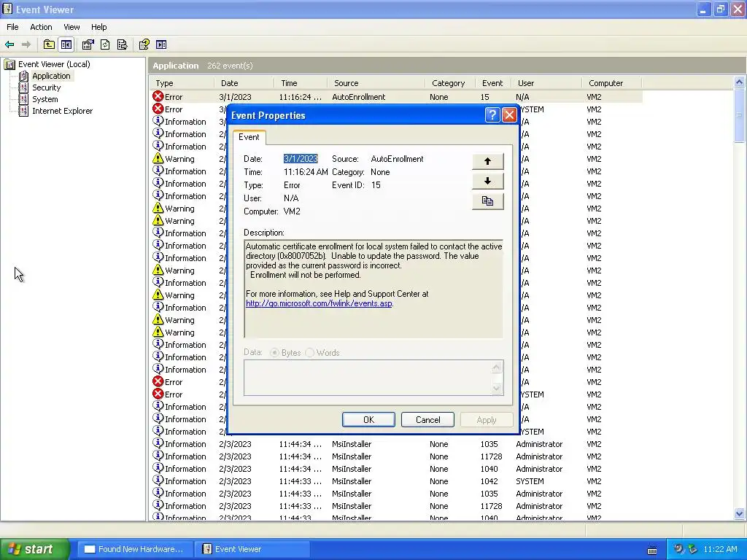This screenshot has height=560, width=747.
Task: Click the Export List toolbar icon
Action: (123, 44)
